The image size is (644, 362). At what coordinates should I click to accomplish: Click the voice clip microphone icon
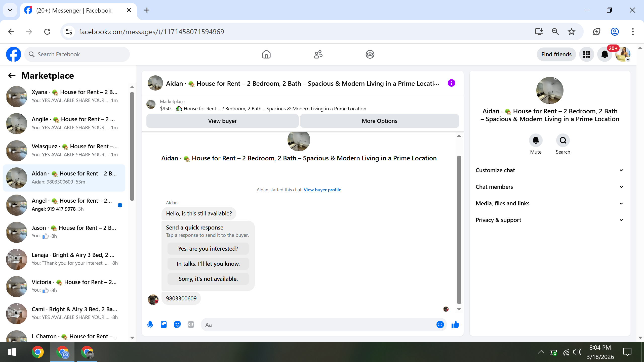[150, 325]
